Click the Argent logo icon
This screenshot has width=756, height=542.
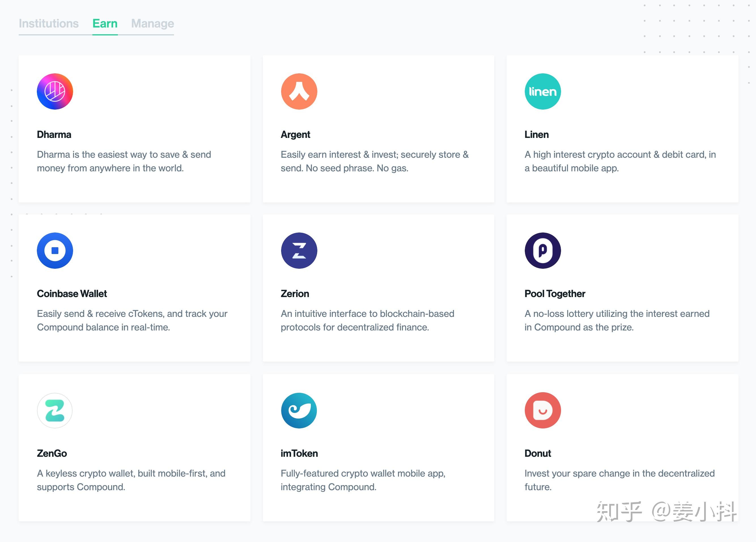299,92
